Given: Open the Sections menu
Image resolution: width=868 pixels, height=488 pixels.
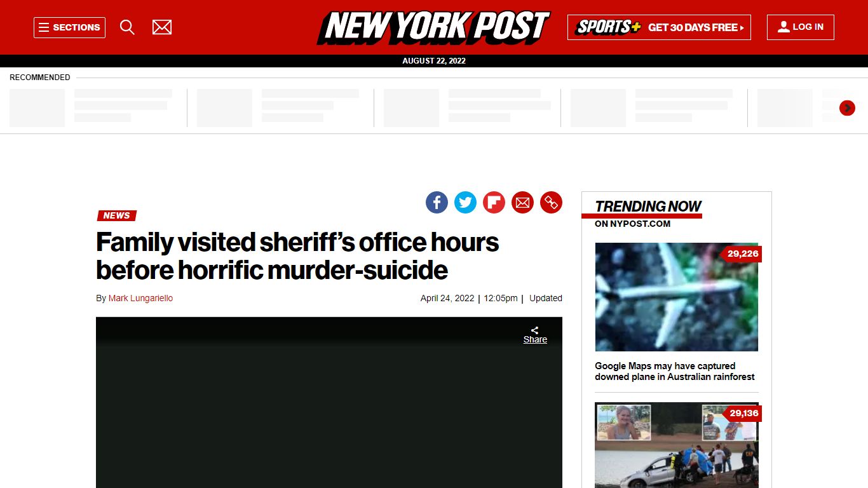Looking at the screenshot, I should 69,27.
